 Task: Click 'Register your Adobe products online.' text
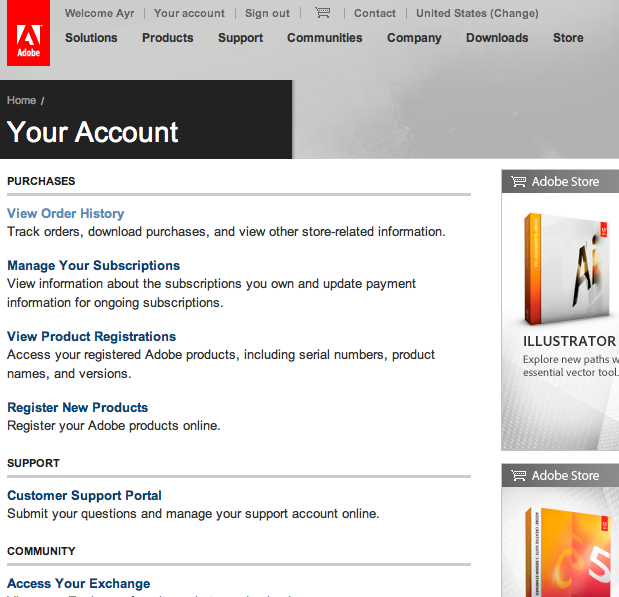point(114,426)
